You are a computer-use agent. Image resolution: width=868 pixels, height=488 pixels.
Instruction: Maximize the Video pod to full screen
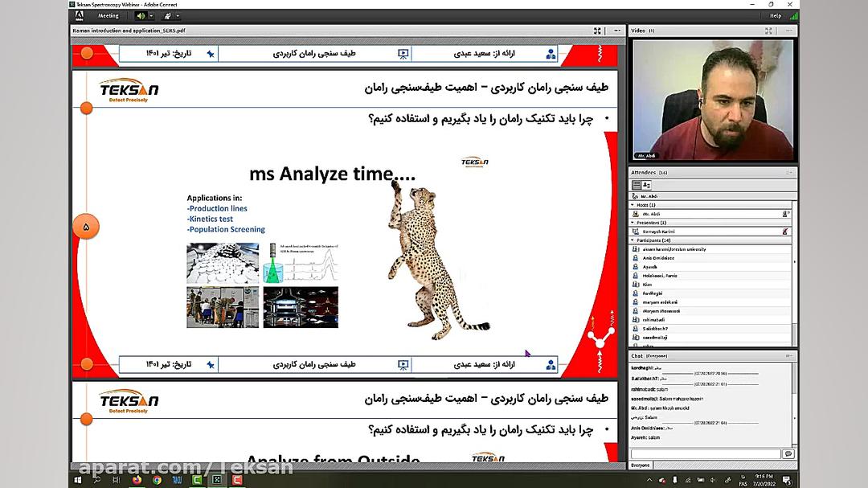click(769, 31)
